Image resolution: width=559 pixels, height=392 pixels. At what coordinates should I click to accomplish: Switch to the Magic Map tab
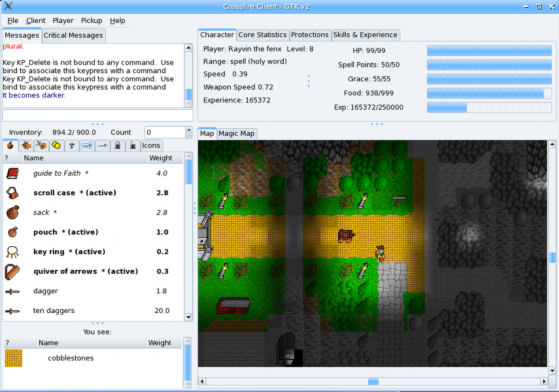(236, 133)
